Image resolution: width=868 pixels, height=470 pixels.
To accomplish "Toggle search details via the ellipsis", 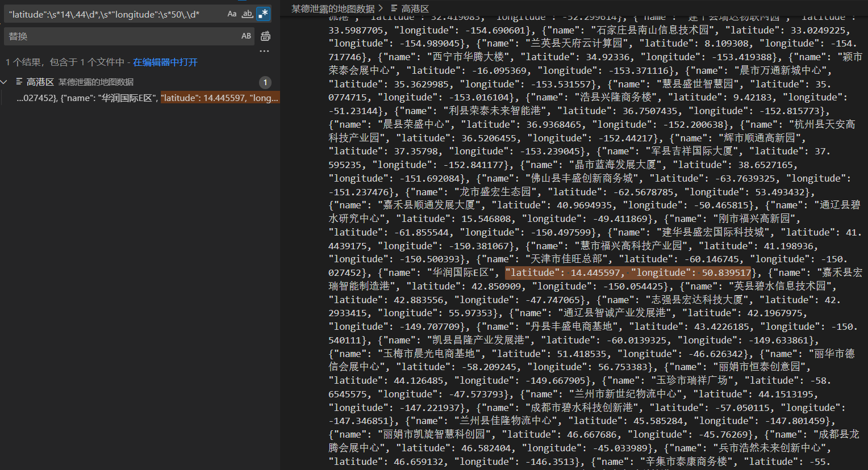I will [264, 51].
